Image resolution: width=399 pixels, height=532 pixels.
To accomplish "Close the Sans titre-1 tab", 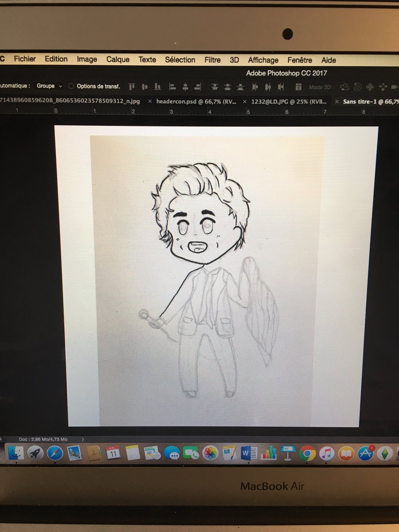I will [x=336, y=102].
